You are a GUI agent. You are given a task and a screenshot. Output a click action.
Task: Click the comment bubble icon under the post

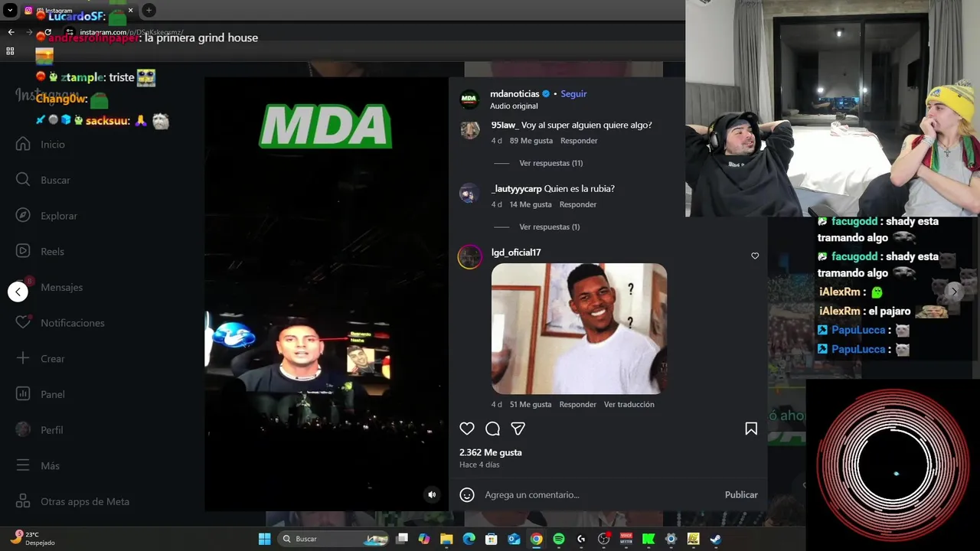point(493,429)
